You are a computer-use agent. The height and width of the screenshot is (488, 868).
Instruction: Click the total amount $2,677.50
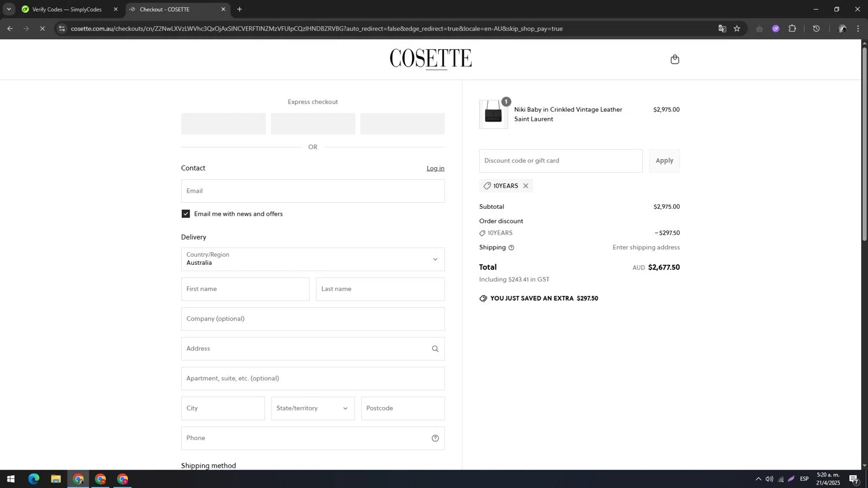(x=664, y=267)
